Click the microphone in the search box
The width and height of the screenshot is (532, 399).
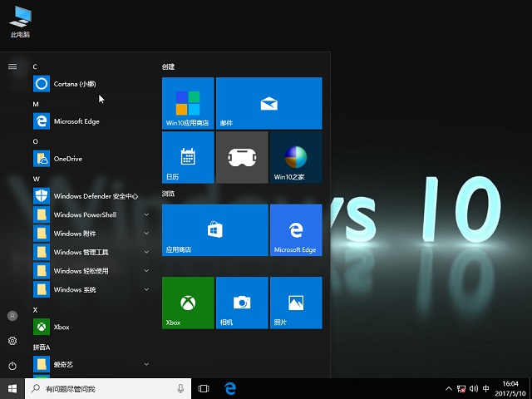point(180,388)
